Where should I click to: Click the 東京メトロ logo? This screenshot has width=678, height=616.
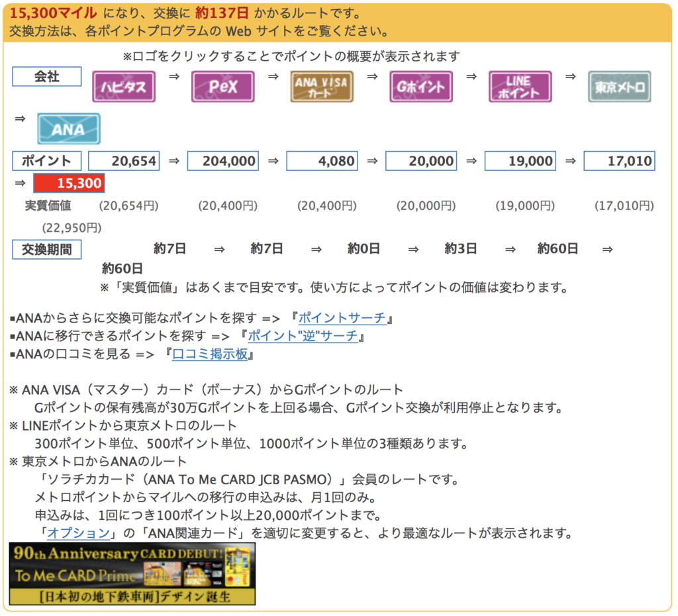(x=619, y=87)
